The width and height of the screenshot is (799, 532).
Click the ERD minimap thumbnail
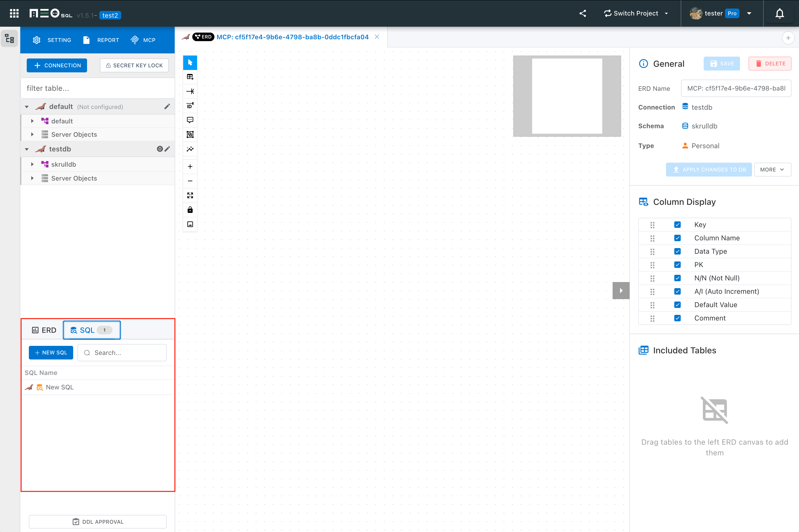pyautogui.click(x=567, y=96)
